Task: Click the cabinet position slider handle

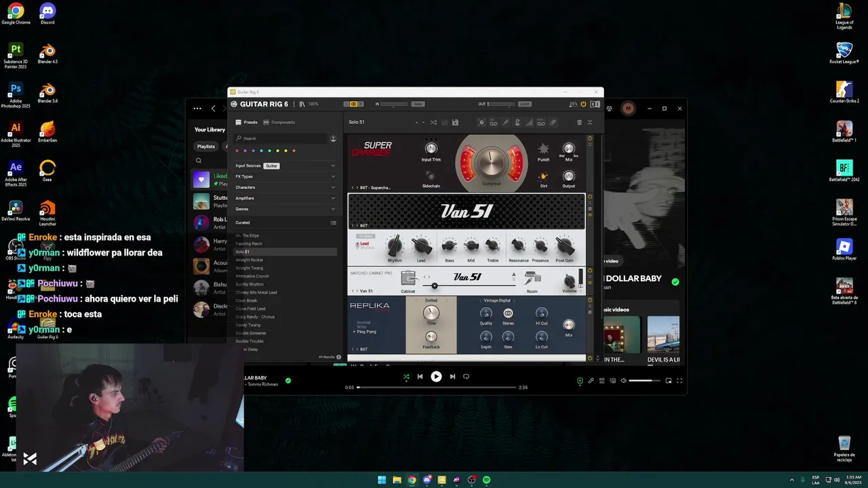Action: (x=435, y=285)
